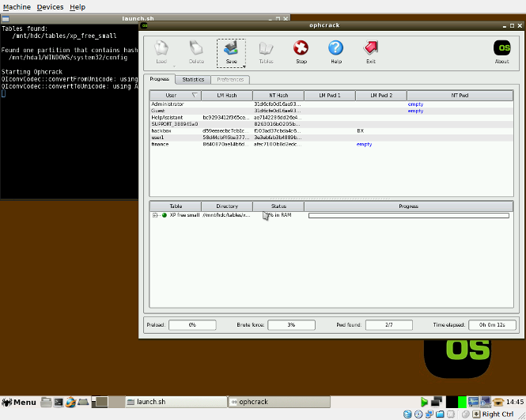Open the Machine menu
Screen dimensions: 526x420
17,7
